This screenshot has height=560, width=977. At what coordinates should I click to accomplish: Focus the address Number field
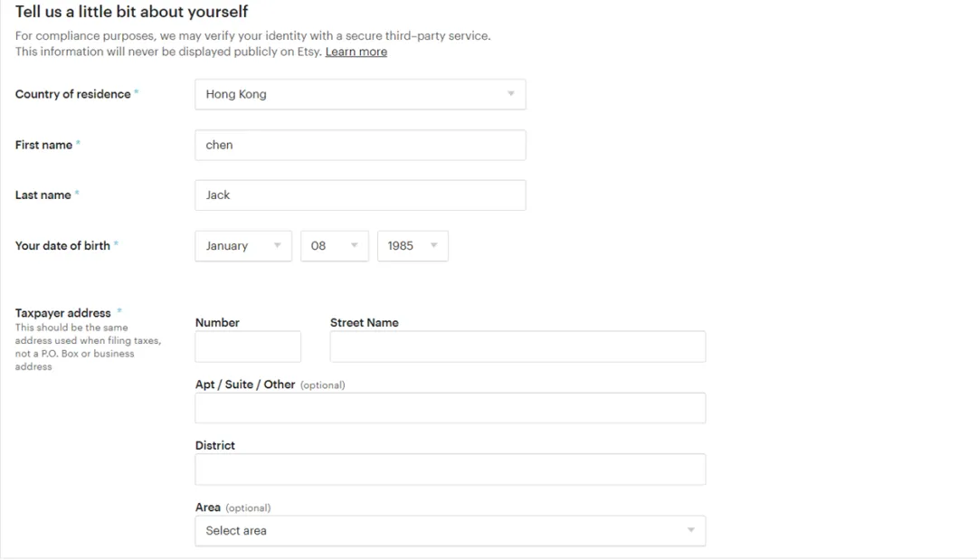(248, 346)
